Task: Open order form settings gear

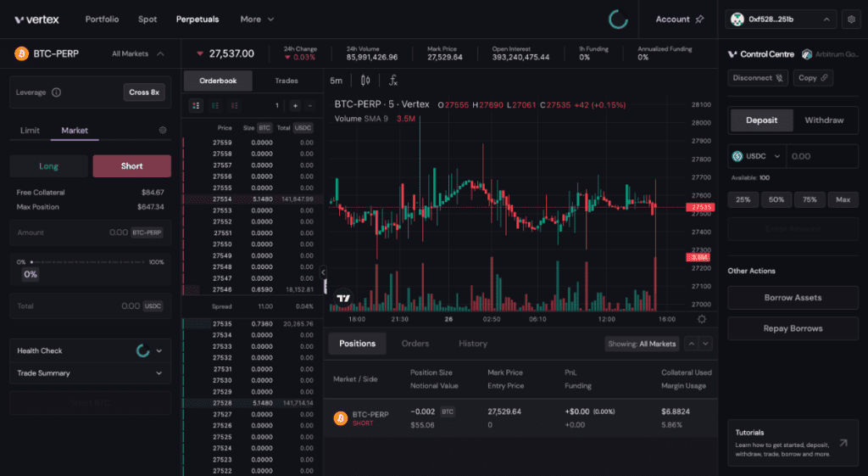Action: point(163,130)
